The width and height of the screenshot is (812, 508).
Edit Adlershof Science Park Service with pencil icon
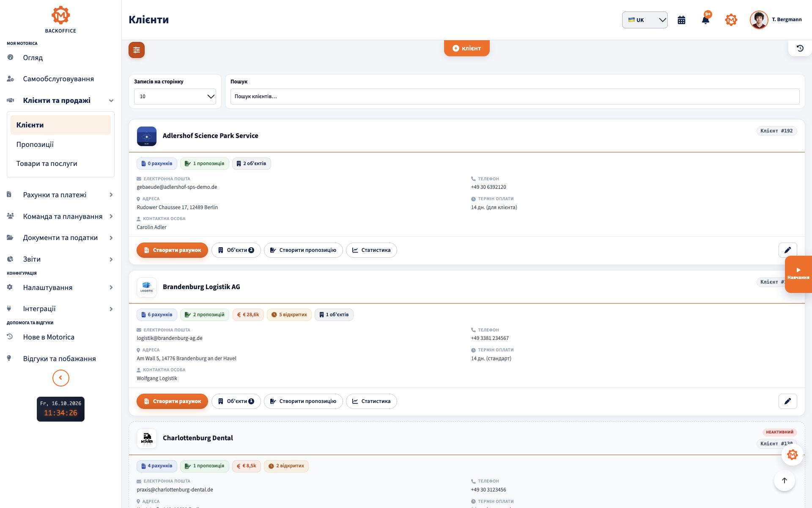(x=787, y=250)
